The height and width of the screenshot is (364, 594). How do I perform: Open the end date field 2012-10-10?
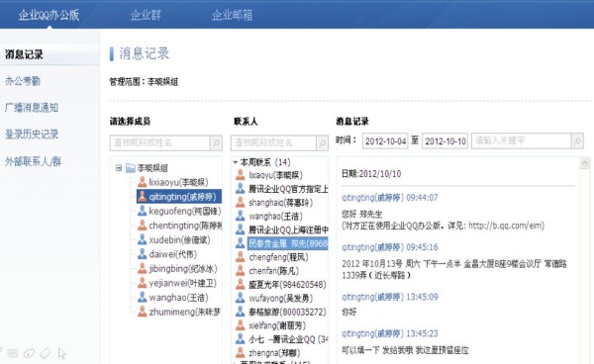pos(445,141)
